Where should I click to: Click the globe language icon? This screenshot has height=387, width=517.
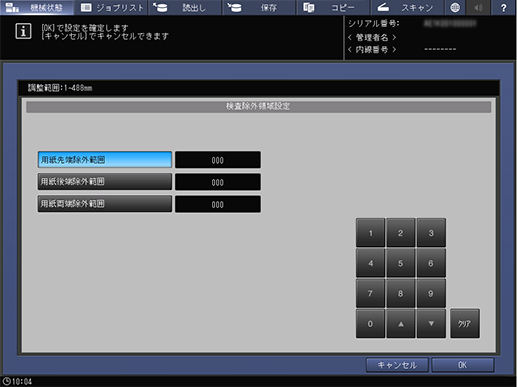tap(455, 7)
